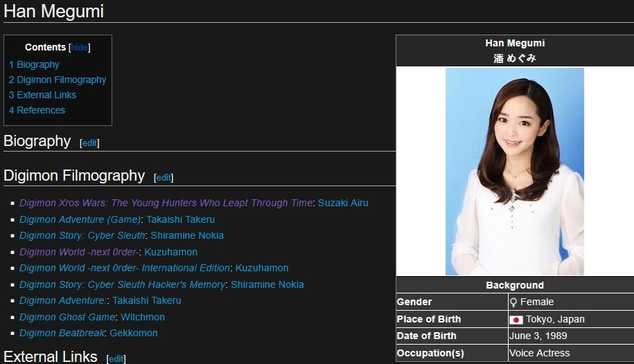This screenshot has width=634, height=364.
Task: Open the Digimon Beatbreak link
Action: [62, 334]
